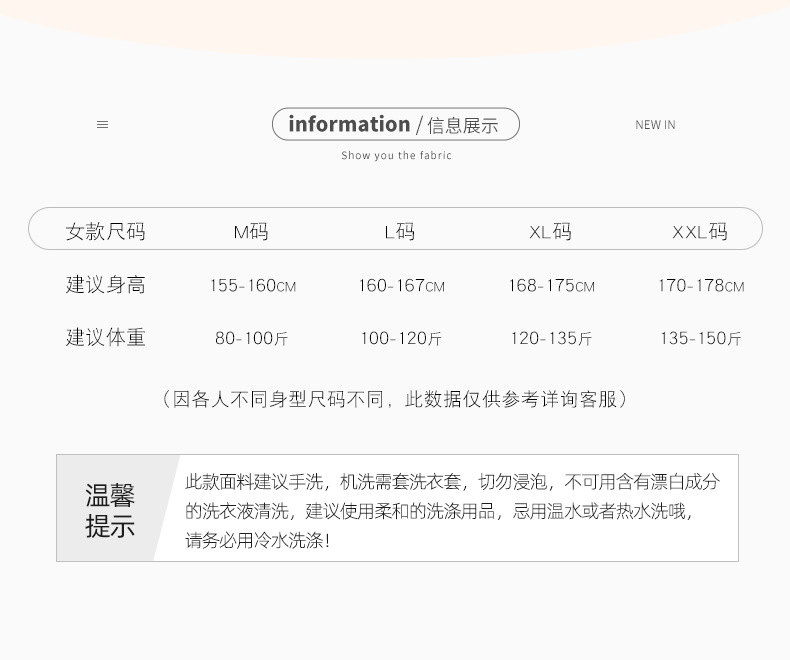Click the 120-135斤 weight value
This screenshot has height=660, width=790.
[x=551, y=338]
